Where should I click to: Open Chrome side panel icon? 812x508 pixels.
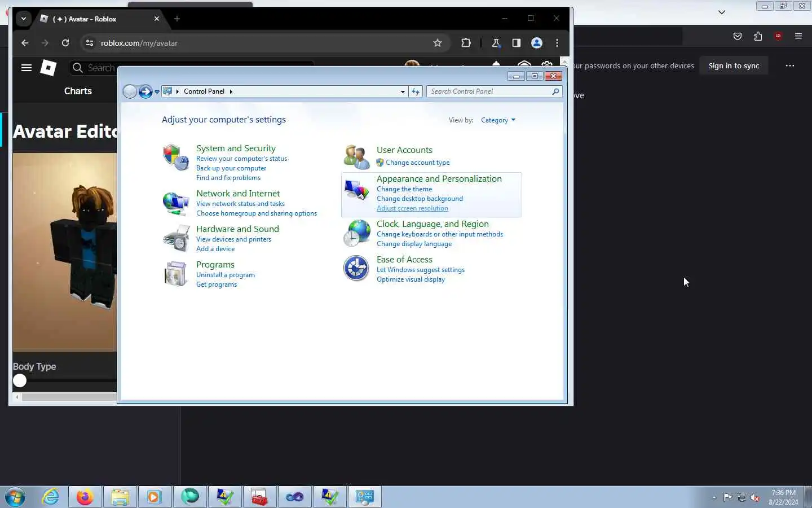pyautogui.click(x=517, y=43)
